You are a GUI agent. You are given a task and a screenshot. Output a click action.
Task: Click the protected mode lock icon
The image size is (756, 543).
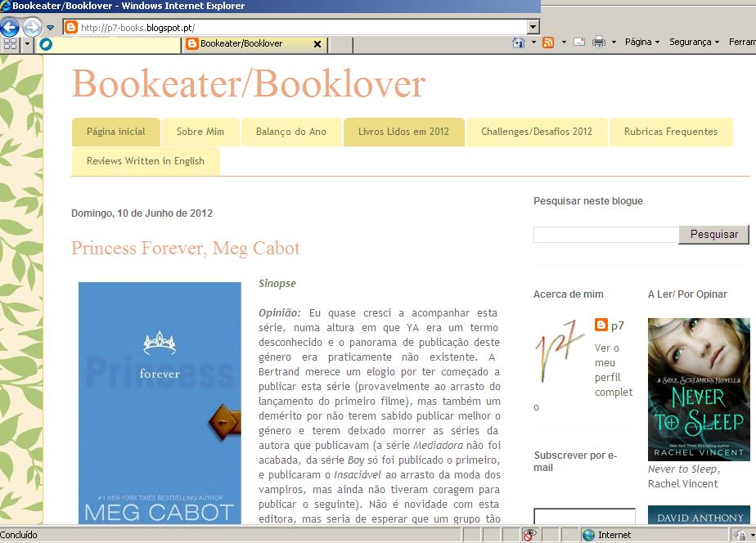(739, 535)
